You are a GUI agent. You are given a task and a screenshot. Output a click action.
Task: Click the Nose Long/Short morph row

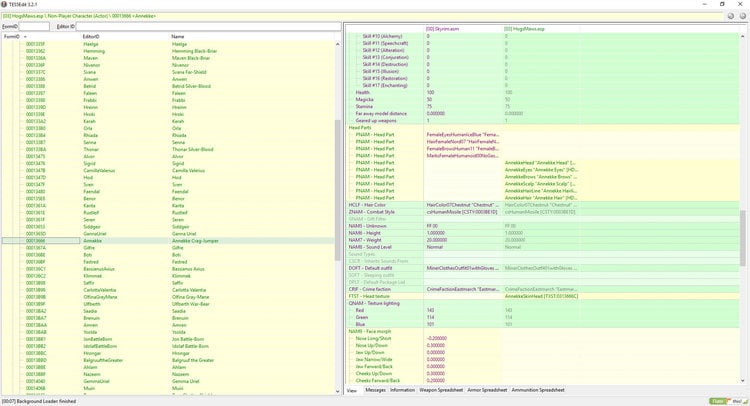tap(543, 339)
